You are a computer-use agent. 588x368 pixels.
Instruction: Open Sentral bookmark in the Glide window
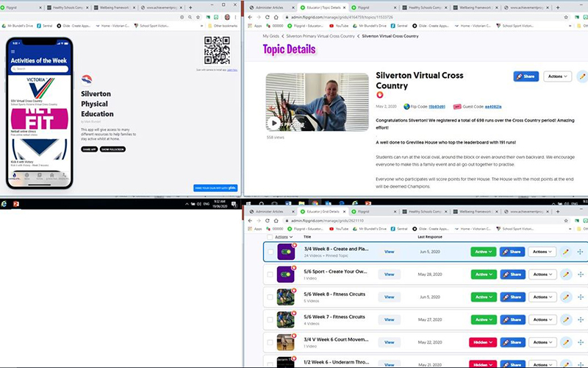tap(44, 26)
